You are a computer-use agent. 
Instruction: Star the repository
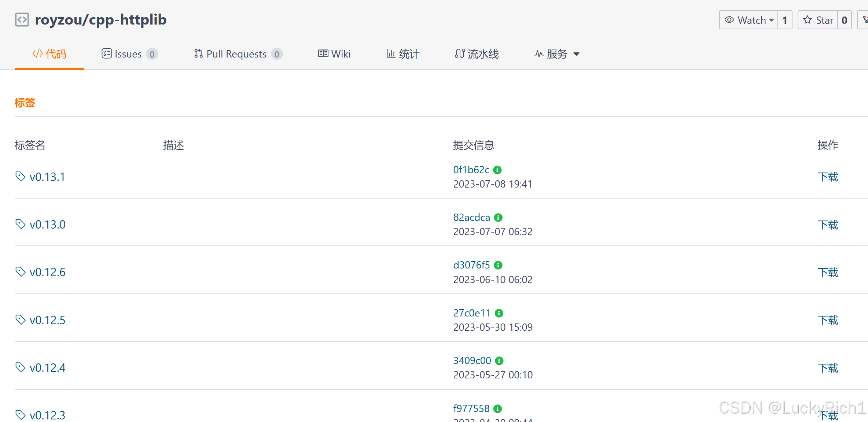[x=818, y=20]
